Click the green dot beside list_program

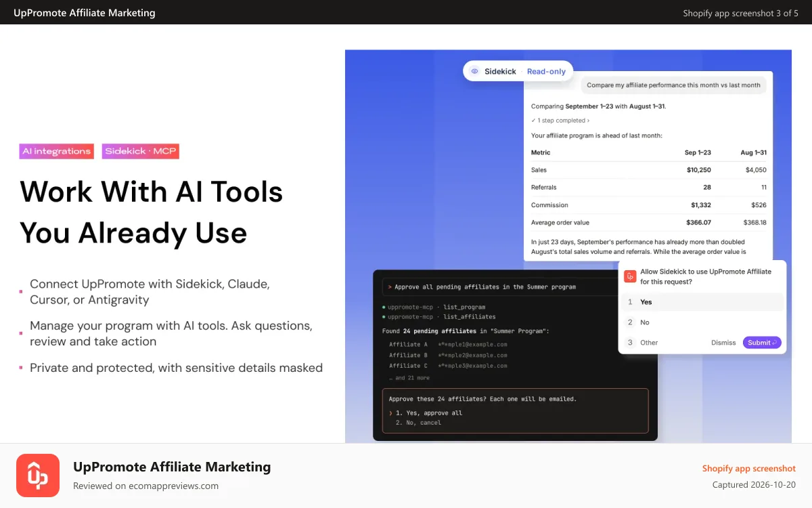384,307
